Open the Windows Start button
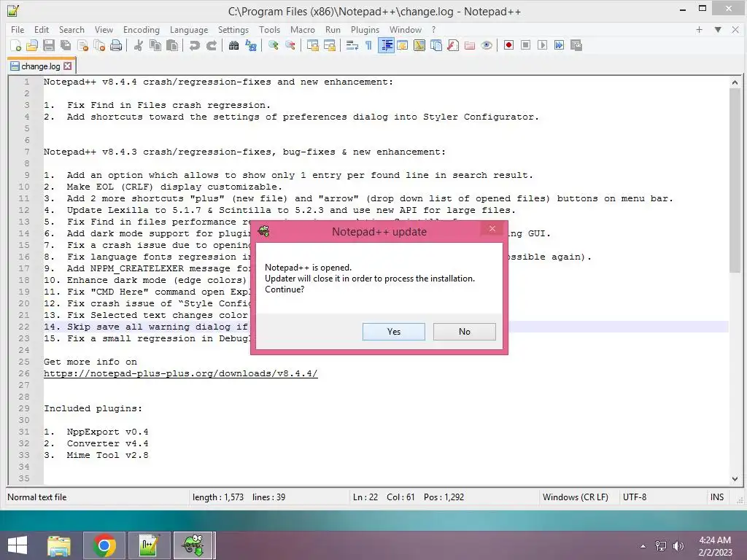 point(18,545)
